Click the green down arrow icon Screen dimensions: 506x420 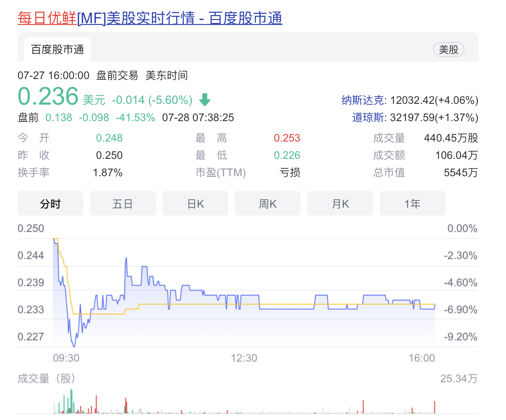click(205, 100)
